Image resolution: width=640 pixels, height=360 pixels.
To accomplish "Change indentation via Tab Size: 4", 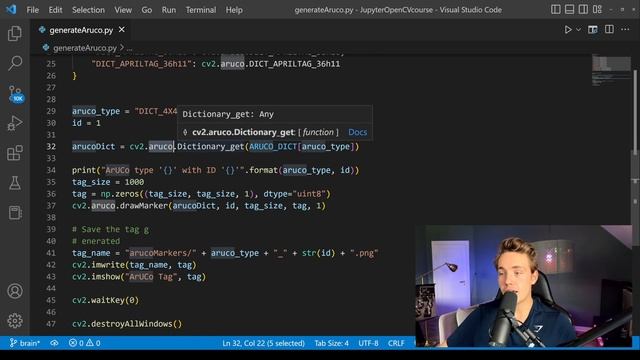I will coord(331,343).
